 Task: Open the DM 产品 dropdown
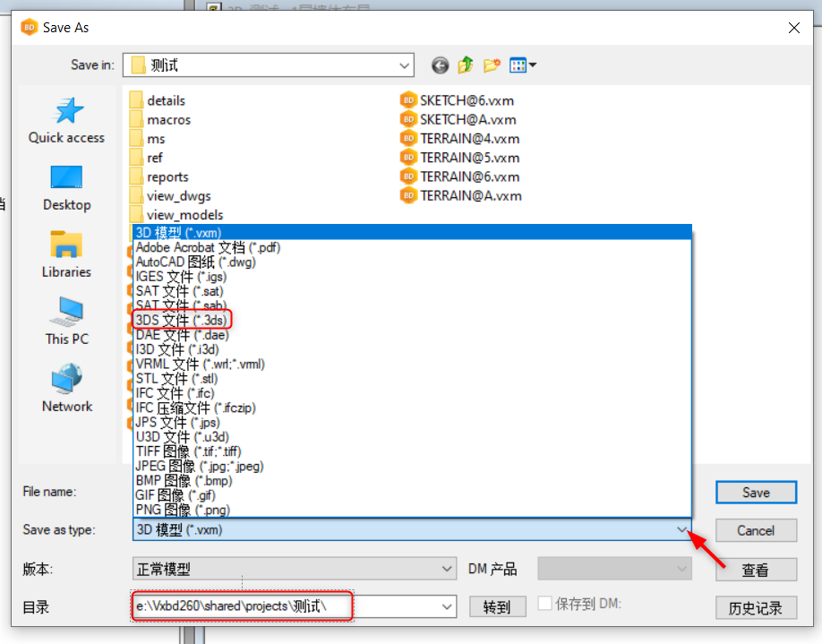(x=614, y=569)
